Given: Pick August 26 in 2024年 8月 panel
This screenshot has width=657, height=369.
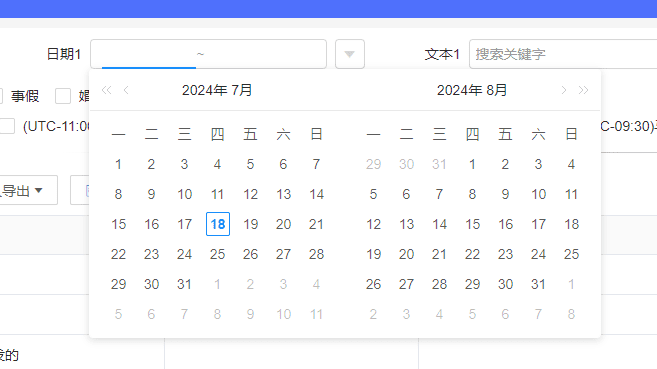Looking at the screenshot, I should pyautogui.click(x=373, y=284).
